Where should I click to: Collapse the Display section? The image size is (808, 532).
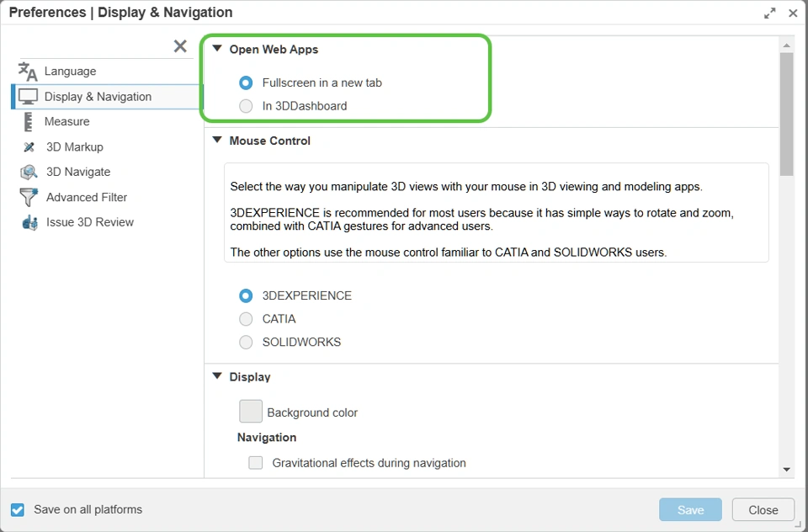click(x=217, y=377)
